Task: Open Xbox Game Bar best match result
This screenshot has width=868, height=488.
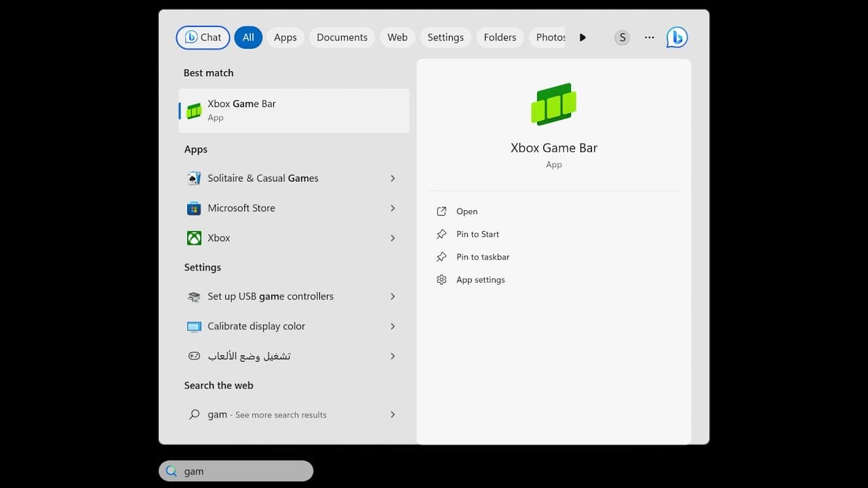Action: pos(294,110)
